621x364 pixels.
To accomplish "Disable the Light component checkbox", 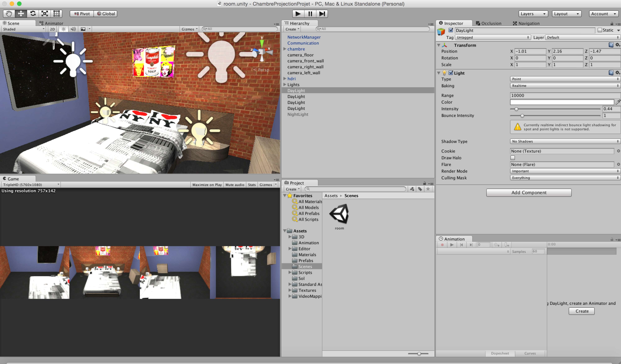I will (451, 73).
